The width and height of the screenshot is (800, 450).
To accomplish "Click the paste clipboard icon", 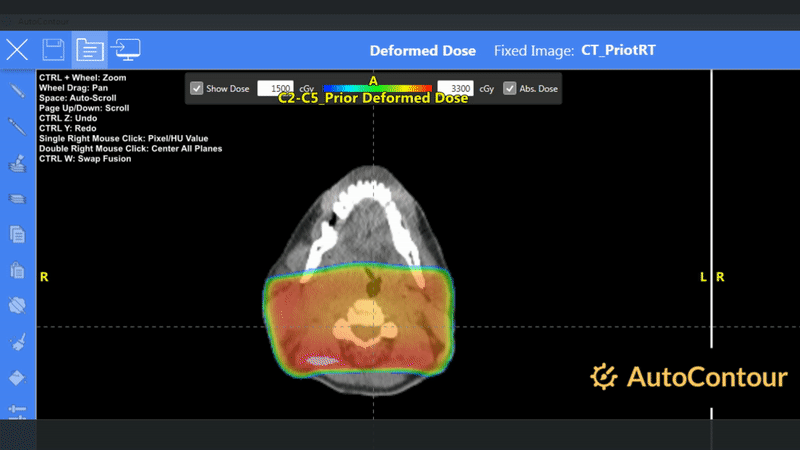I will pyautogui.click(x=17, y=270).
